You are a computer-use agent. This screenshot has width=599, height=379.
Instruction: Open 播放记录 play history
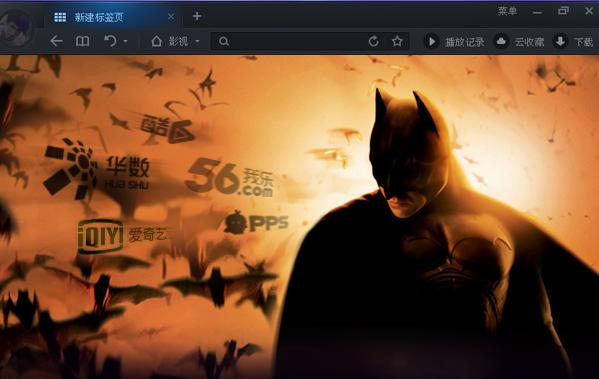point(454,41)
